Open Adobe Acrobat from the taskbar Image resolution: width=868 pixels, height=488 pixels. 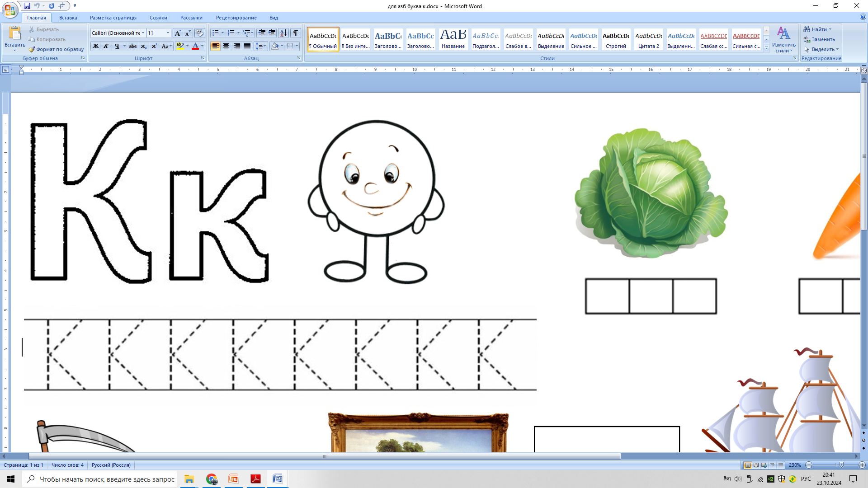tap(255, 479)
